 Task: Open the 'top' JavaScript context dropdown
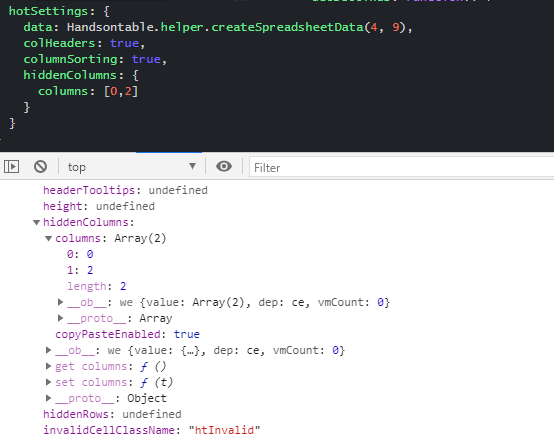(x=132, y=167)
